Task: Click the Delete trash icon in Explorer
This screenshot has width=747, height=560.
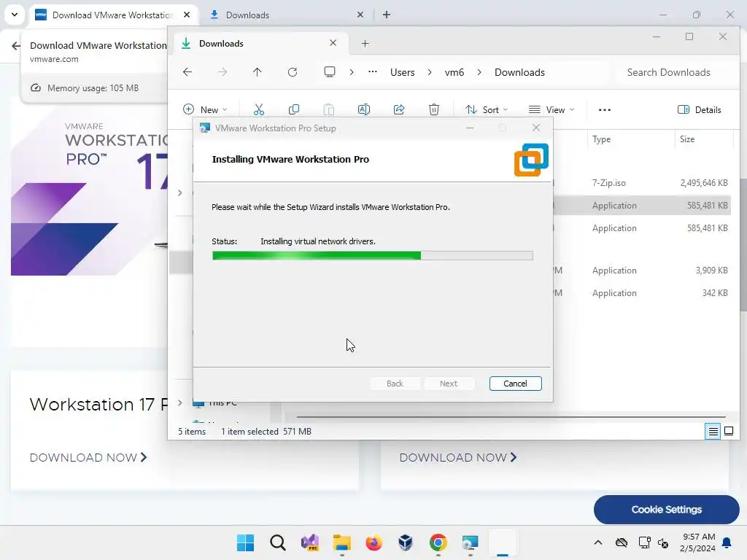Action: tap(434, 109)
